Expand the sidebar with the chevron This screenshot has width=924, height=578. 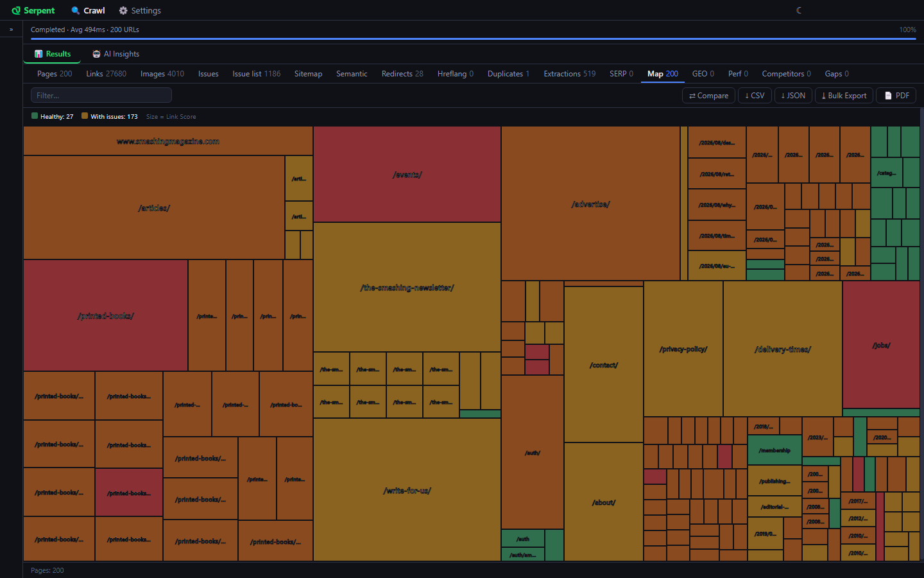pos(11,30)
